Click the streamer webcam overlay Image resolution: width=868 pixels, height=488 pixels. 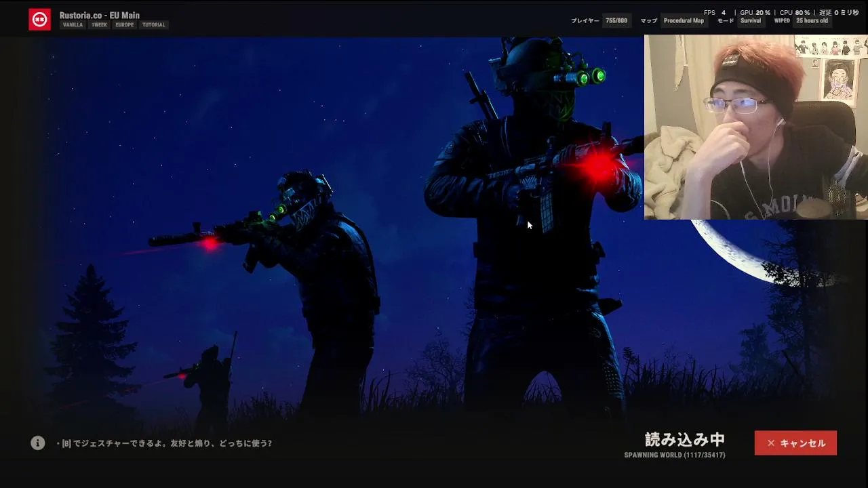756,127
